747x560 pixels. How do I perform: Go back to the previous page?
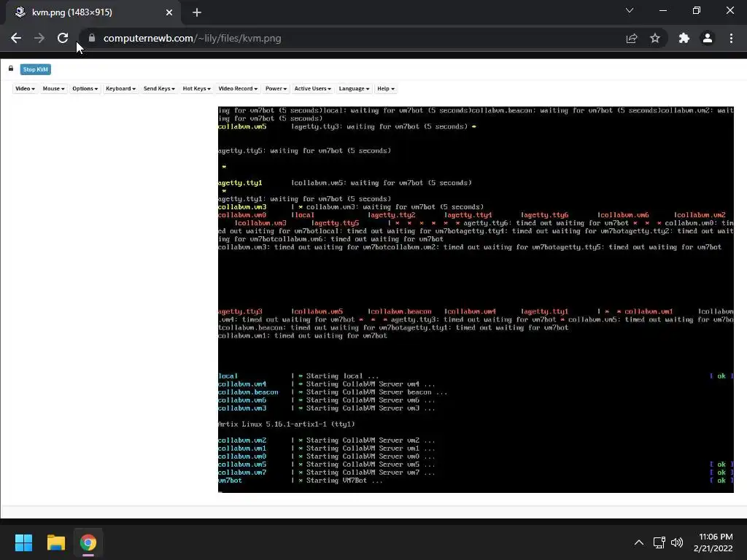16,38
